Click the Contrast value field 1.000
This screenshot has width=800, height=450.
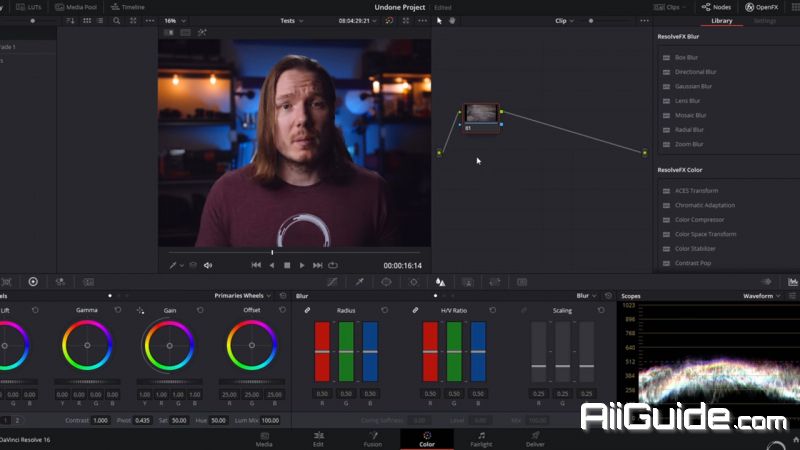tap(101, 420)
